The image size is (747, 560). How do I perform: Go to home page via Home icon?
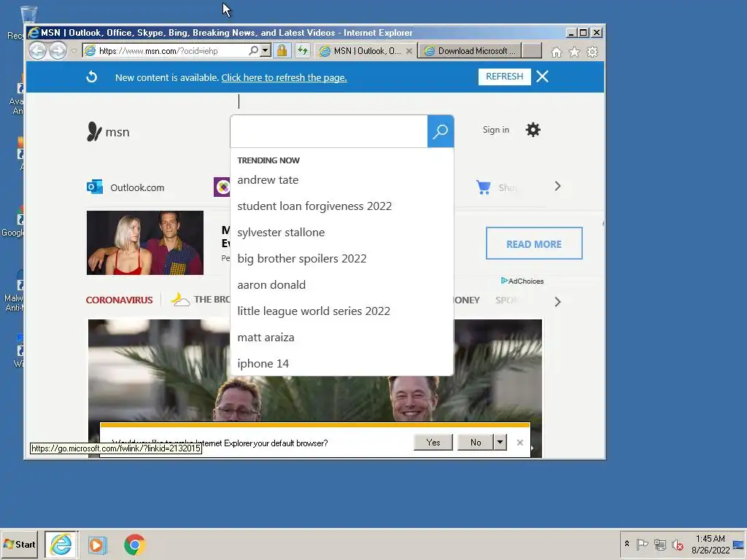coord(556,52)
